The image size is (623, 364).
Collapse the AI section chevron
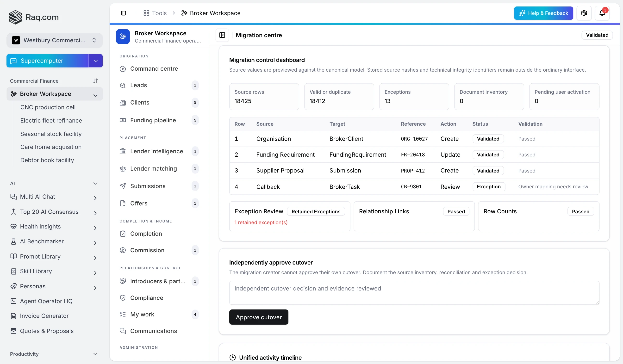[x=95, y=183]
